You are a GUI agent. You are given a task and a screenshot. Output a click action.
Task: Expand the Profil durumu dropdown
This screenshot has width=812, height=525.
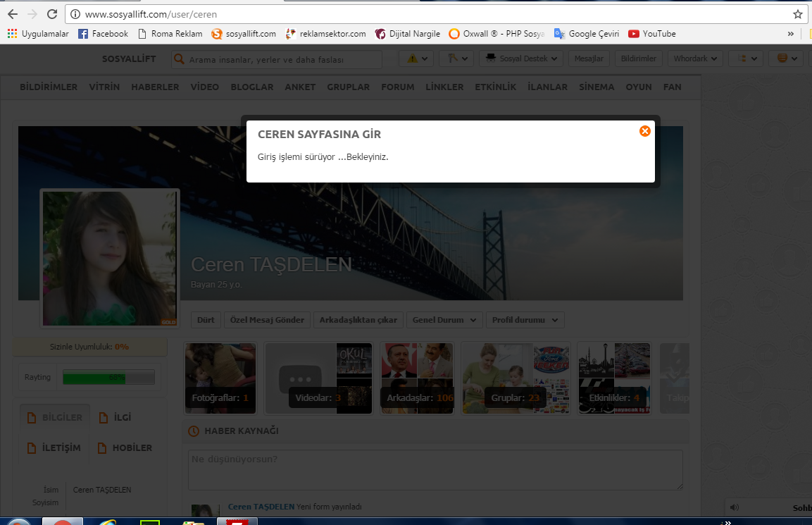(525, 320)
